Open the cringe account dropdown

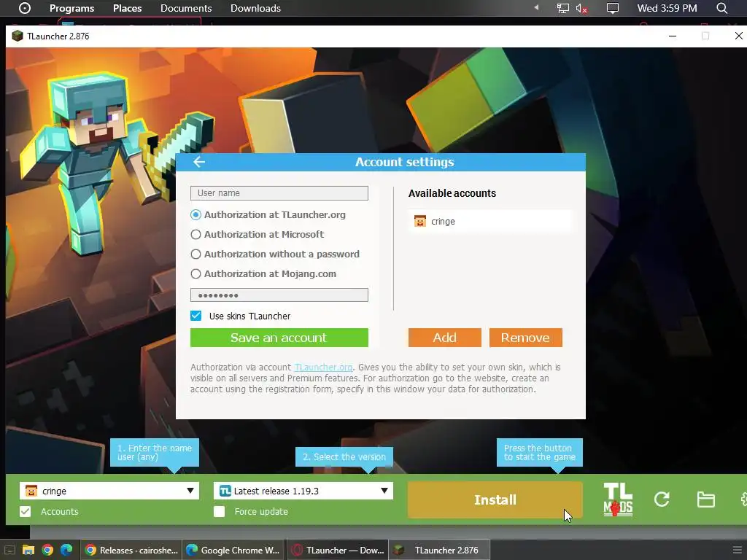coord(109,491)
